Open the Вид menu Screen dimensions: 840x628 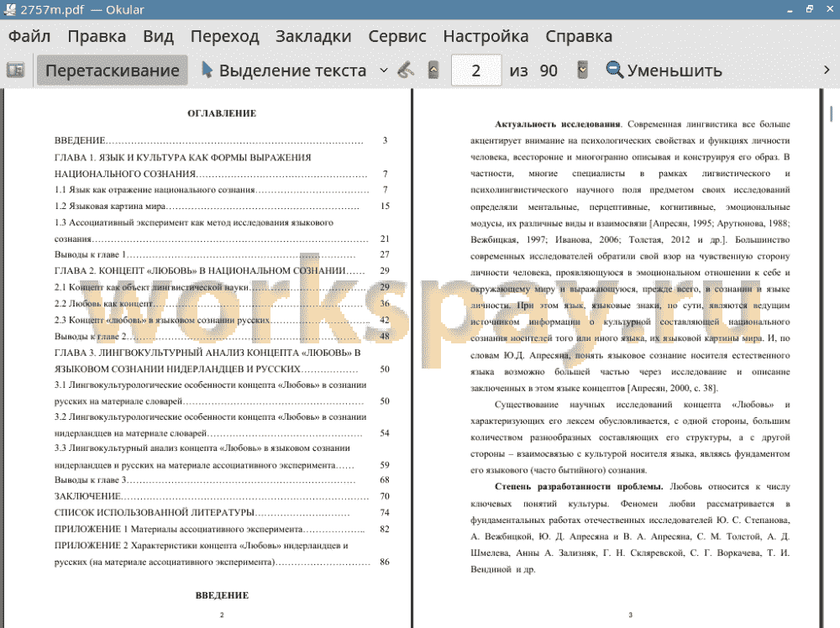point(158,36)
